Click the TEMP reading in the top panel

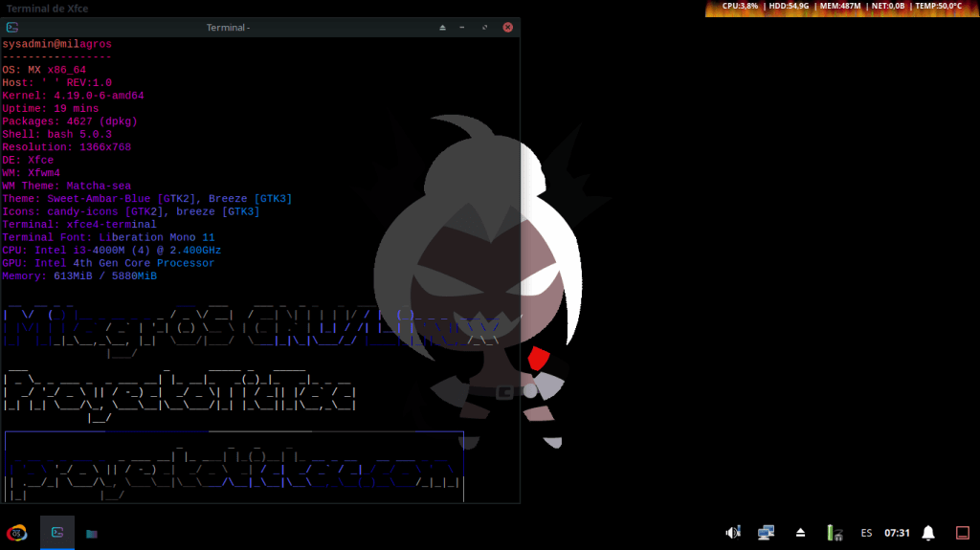938,7
